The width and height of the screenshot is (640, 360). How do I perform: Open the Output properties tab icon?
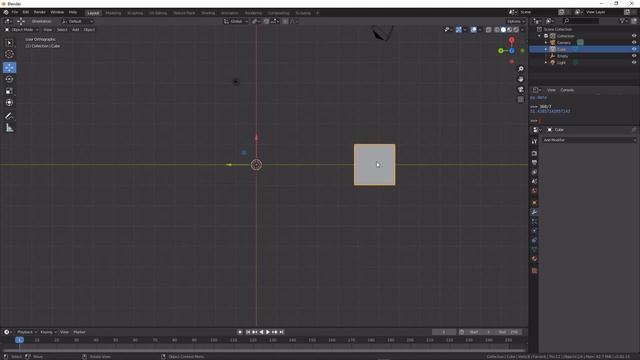534,163
